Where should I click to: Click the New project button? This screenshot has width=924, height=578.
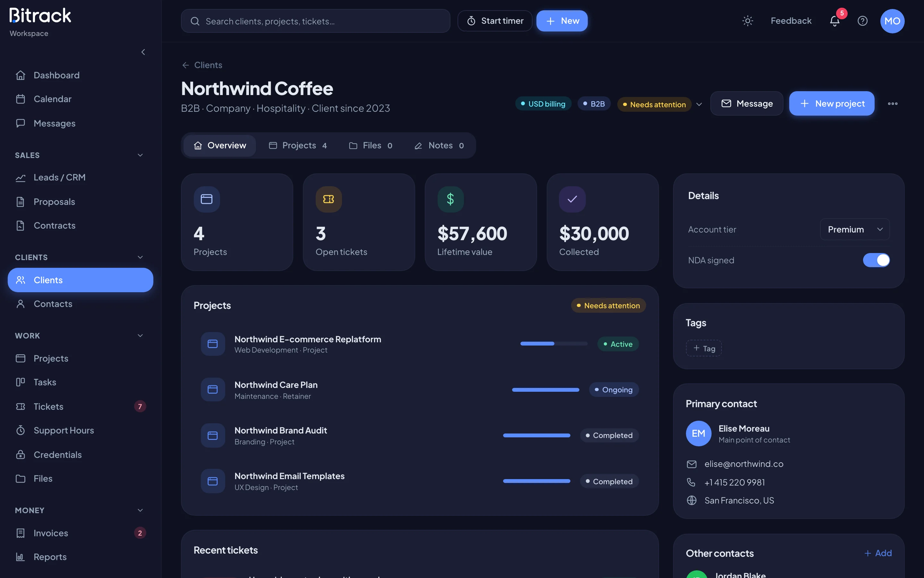click(x=832, y=104)
